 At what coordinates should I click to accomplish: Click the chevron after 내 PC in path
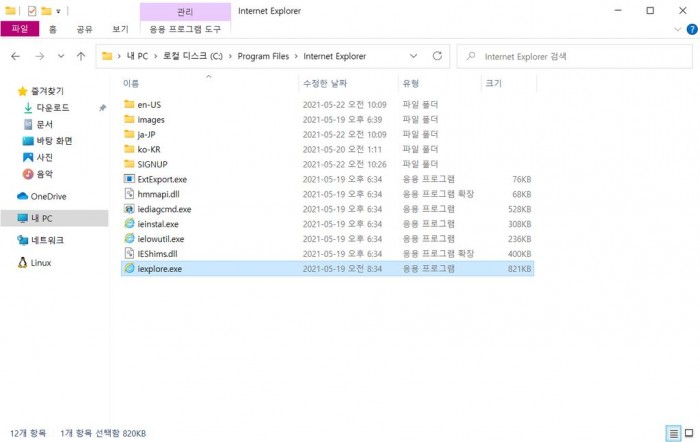155,56
